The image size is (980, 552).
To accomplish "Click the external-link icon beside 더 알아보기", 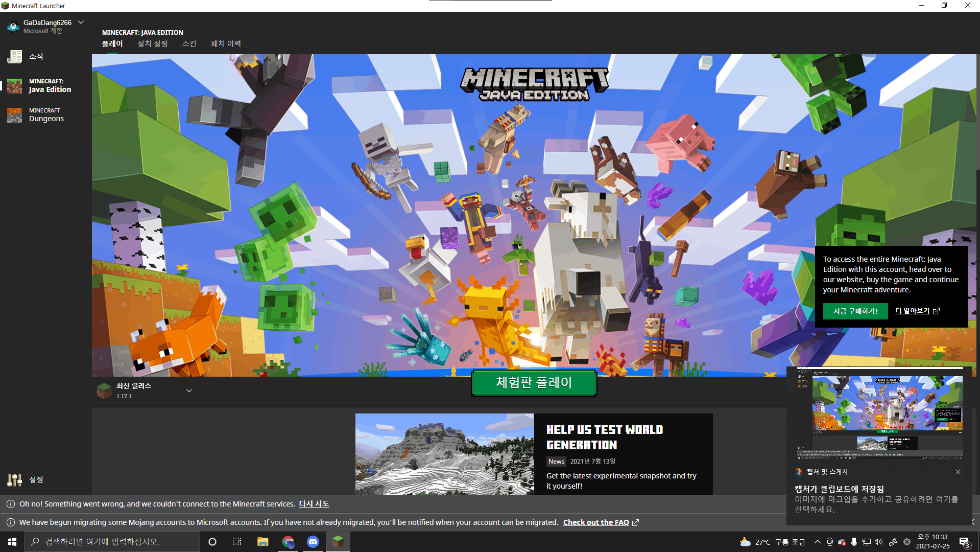I will 936,311.
